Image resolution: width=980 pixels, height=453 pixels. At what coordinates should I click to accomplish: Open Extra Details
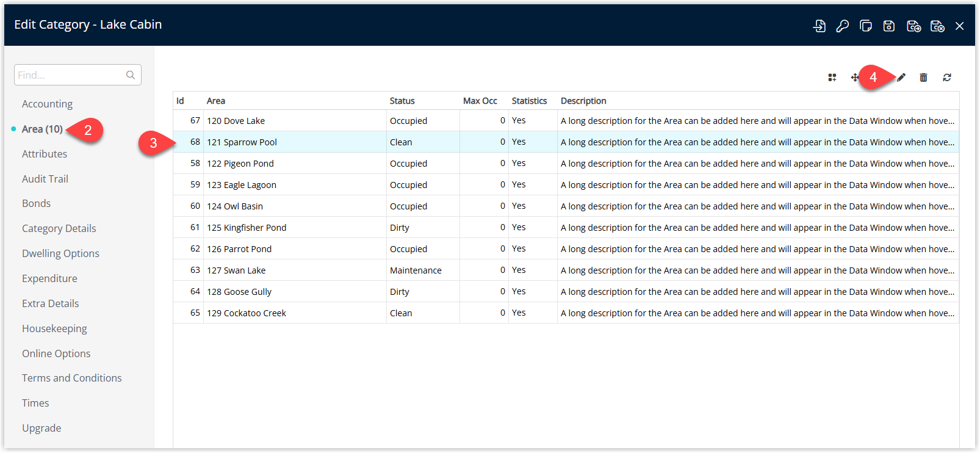(x=51, y=303)
